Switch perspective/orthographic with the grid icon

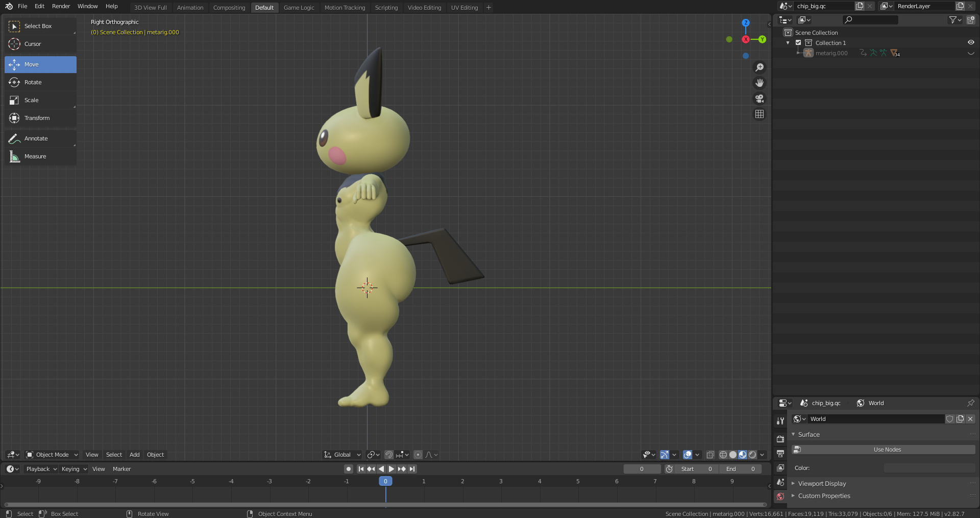(759, 114)
